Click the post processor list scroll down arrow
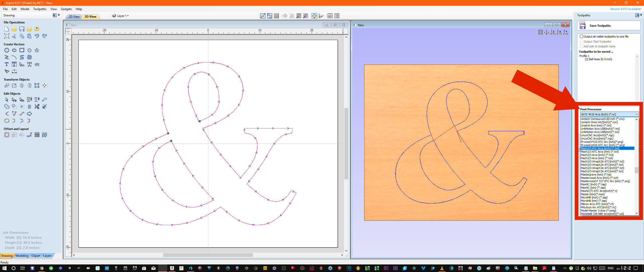Image resolution: width=644 pixels, height=272 pixels. pos(637,213)
